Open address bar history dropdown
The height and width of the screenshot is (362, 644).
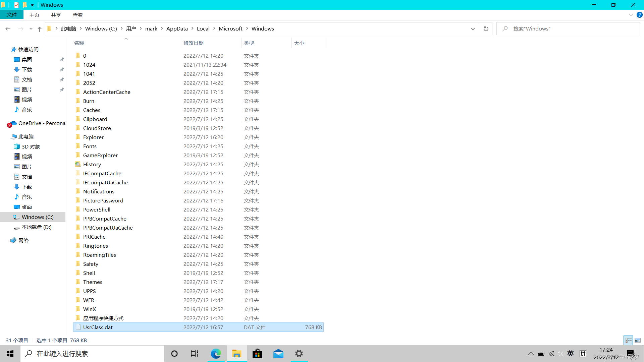[x=473, y=29]
